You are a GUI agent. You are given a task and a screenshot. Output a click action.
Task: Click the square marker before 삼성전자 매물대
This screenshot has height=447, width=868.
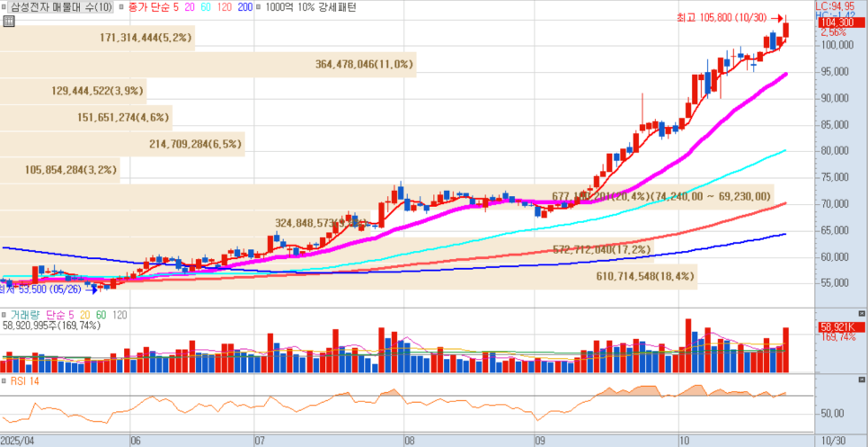4,8
